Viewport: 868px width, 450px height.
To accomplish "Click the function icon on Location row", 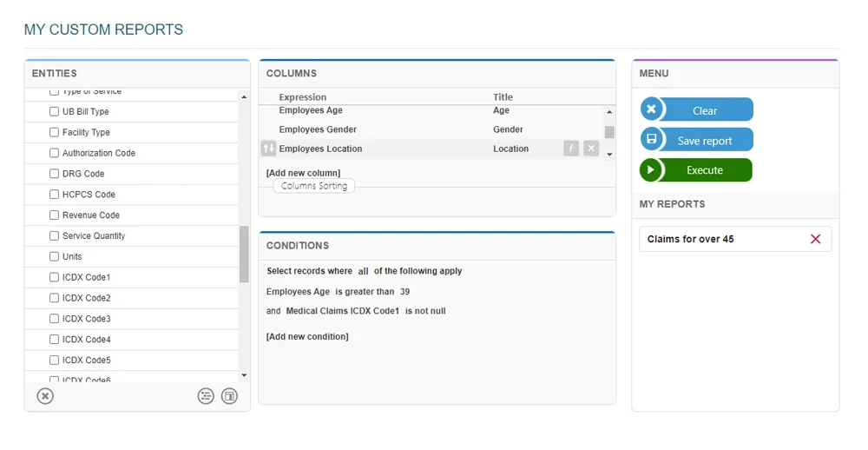I will (570, 149).
